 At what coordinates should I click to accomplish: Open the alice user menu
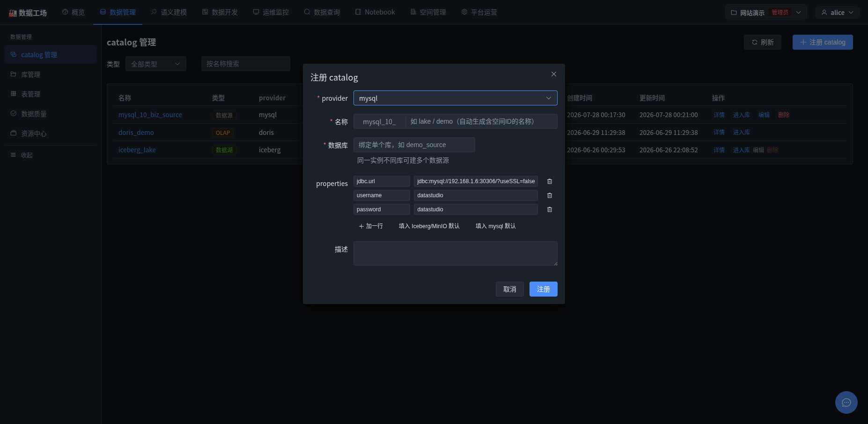838,12
